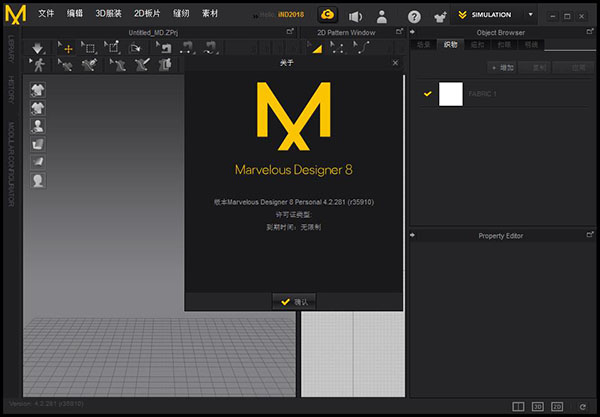Select the Edit Sewing tool in 3D toolbar
The image size is (600, 417).
(x=164, y=48)
